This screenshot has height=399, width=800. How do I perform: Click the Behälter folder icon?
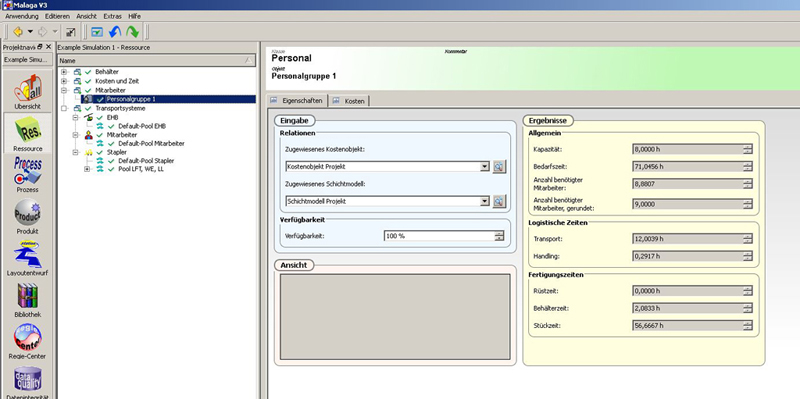tap(78, 72)
